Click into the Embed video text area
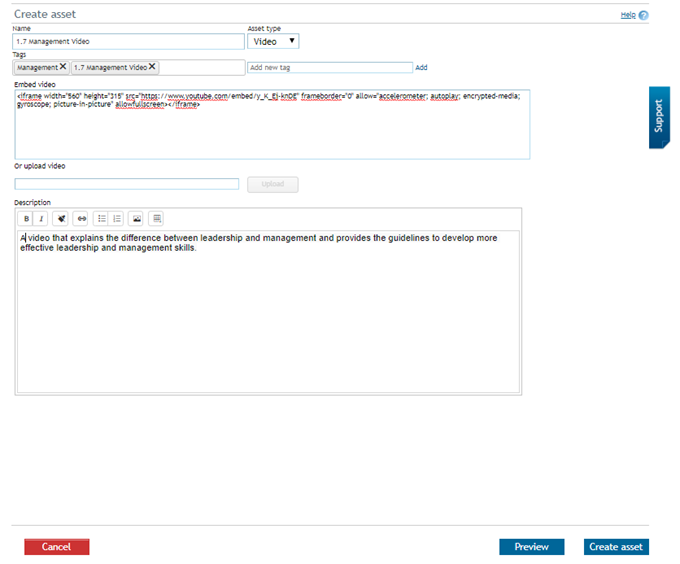Image resolution: width=680 pixels, height=564 pixels. click(x=272, y=124)
